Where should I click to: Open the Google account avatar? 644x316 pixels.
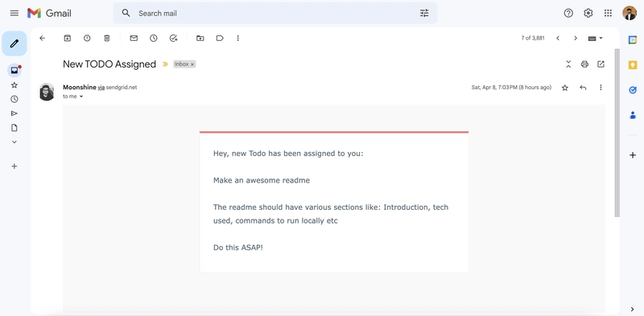click(630, 13)
